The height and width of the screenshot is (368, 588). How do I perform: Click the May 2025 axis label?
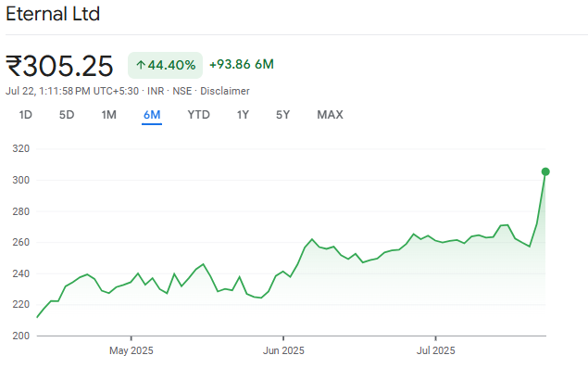click(131, 350)
